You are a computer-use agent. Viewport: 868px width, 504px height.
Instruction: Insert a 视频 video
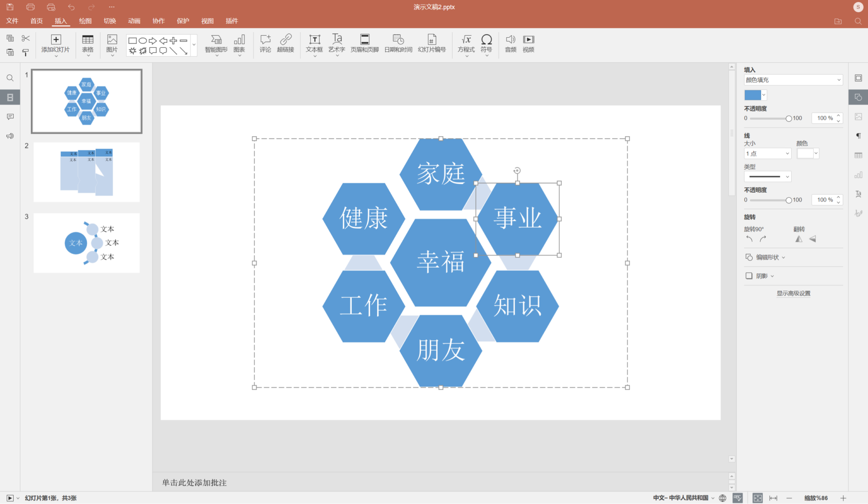pyautogui.click(x=528, y=44)
